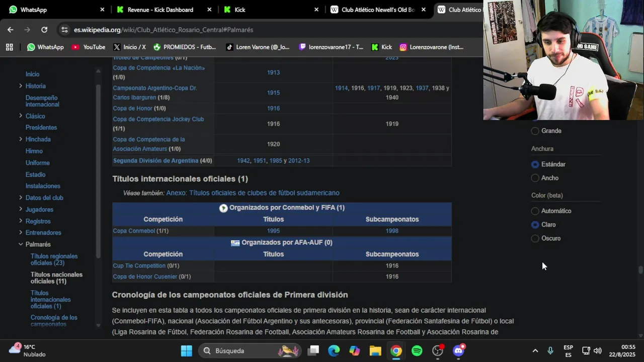The image size is (644, 362).
Task: Open the site information icon in address bar
Action: click(64, 30)
